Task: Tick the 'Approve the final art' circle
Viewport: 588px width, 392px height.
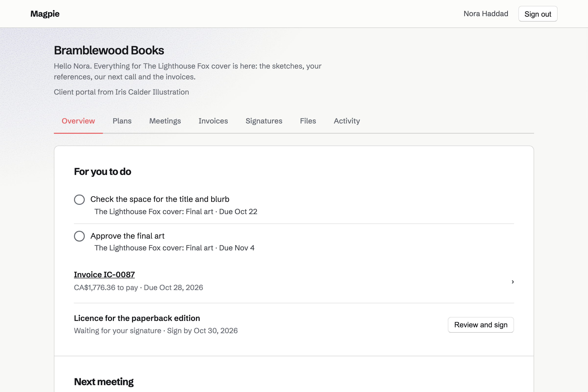Action: pos(79,236)
